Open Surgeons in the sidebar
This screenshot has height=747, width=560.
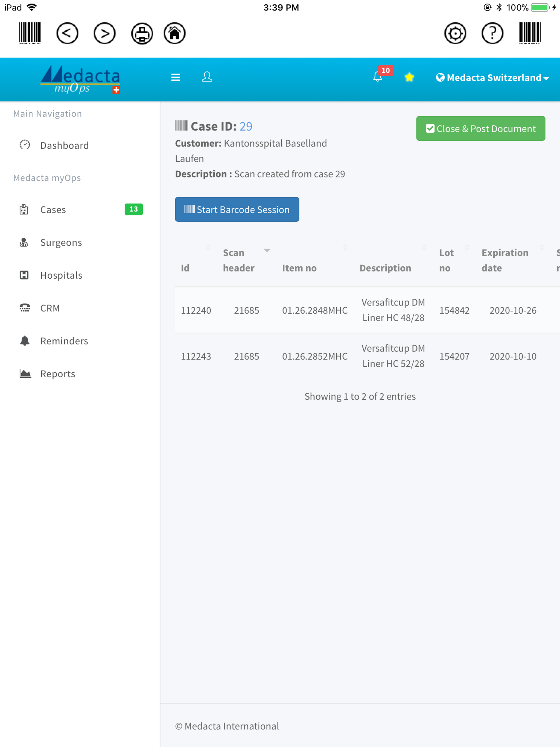pos(61,243)
